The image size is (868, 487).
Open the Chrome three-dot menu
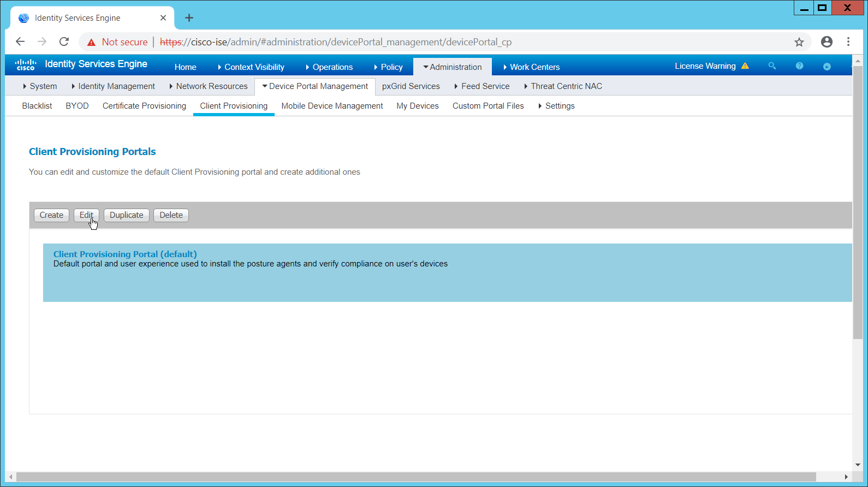tap(848, 42)
